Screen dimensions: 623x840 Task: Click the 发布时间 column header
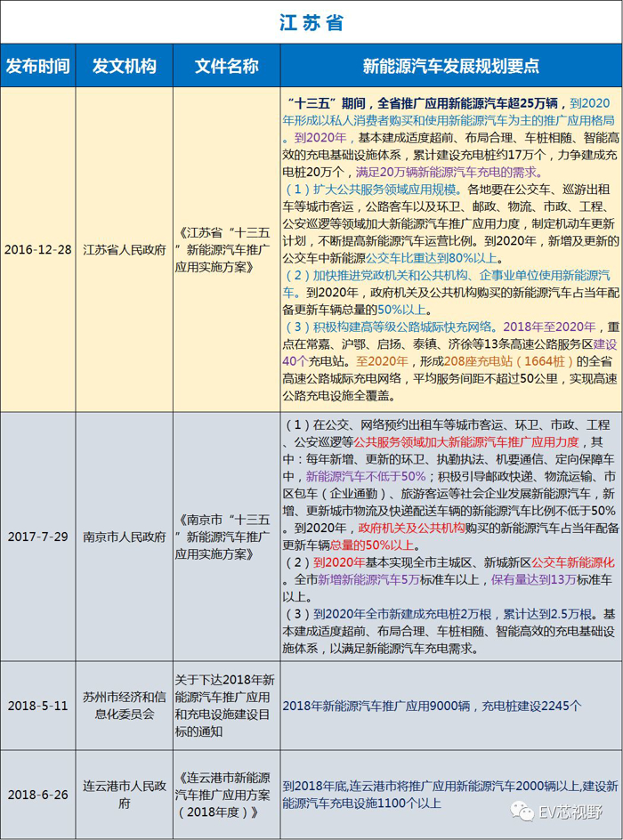tap(36, 66)
